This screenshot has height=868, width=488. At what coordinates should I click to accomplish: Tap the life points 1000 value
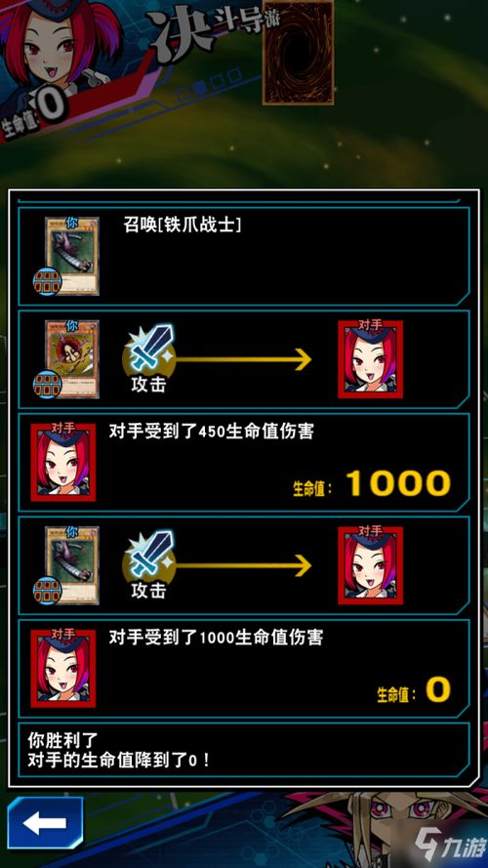398,483
